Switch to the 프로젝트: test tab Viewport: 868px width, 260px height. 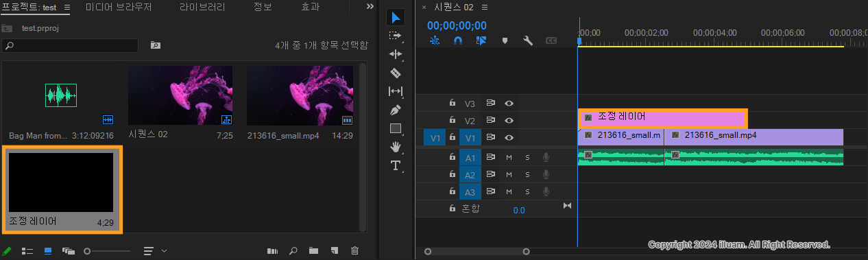point(28,7)
